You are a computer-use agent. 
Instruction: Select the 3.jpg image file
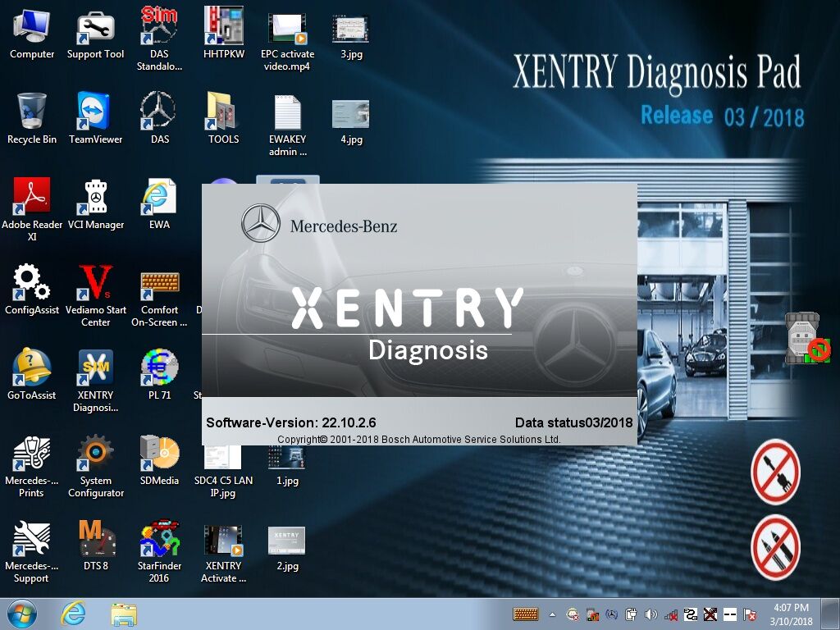(351, 36)
